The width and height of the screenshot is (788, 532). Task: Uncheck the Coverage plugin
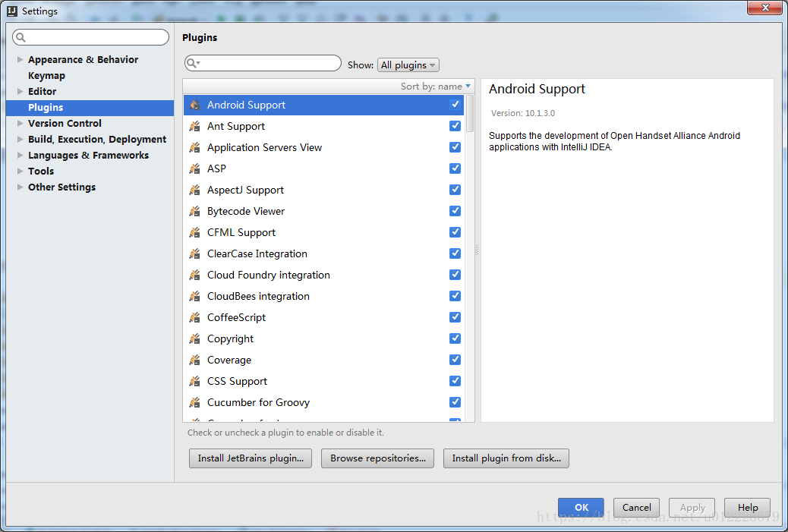click(455, 360)
